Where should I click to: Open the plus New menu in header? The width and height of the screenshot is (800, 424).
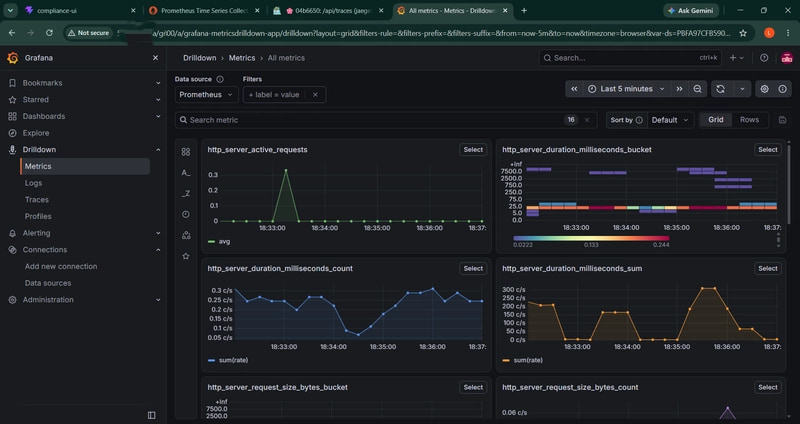737,58
